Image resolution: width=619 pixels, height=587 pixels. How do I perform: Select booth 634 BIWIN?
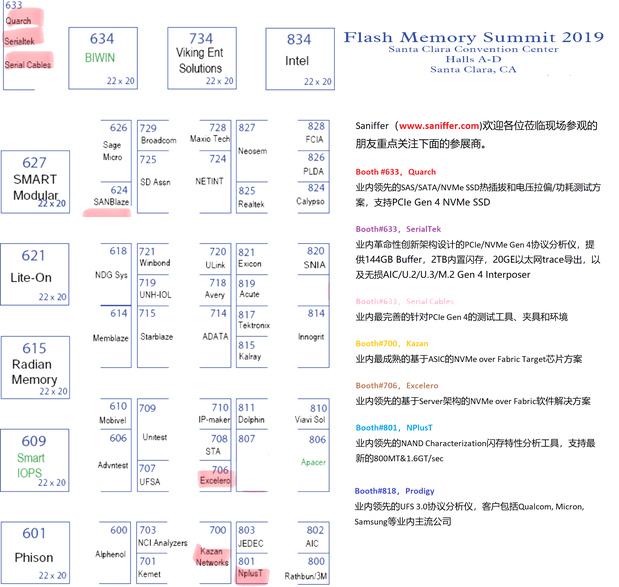103,58
